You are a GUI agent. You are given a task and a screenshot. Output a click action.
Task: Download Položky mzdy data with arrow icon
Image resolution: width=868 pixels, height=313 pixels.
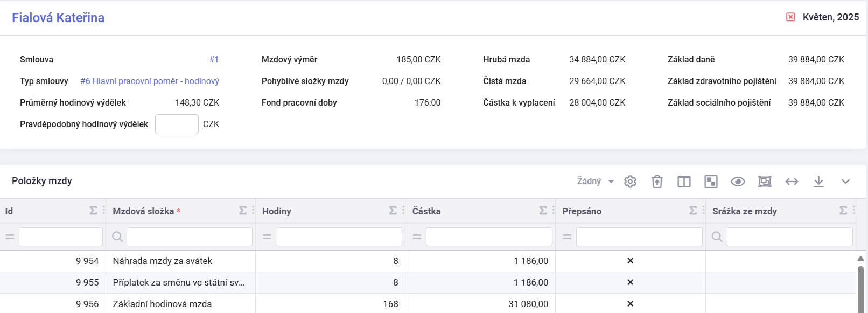pos(818,182)
